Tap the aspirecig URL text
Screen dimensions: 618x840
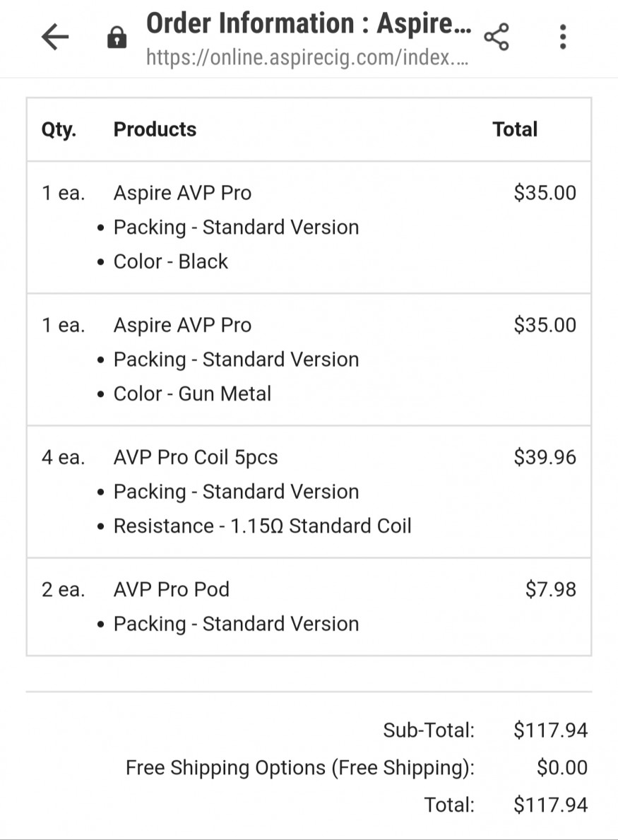[307, 58]
